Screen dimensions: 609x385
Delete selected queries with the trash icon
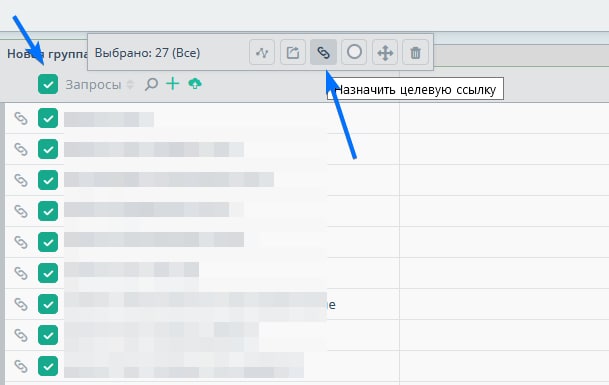(415, 52)
